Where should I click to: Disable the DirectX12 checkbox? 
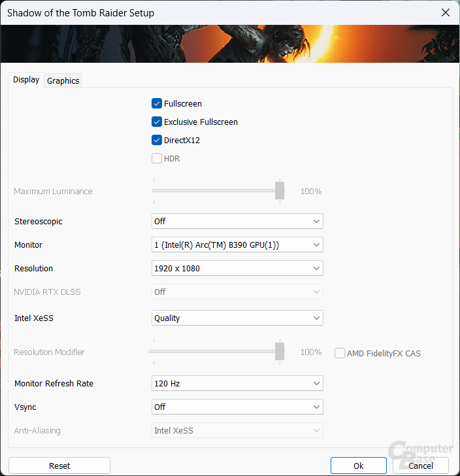(x=157, y=140)
